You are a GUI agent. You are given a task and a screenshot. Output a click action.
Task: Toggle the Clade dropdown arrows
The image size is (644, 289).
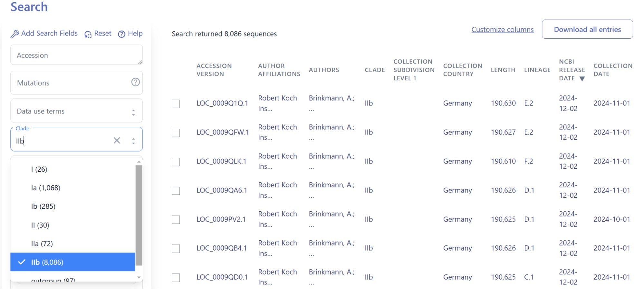coord(133,141)
